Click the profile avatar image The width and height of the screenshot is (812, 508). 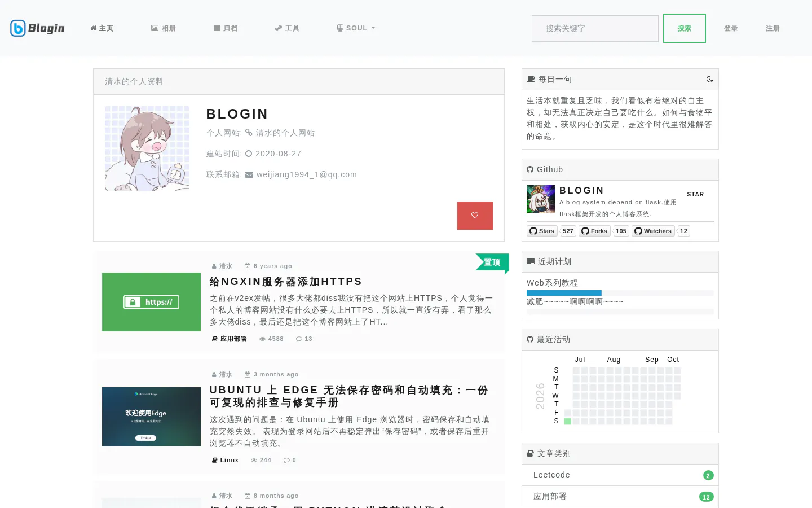point(147,148)
